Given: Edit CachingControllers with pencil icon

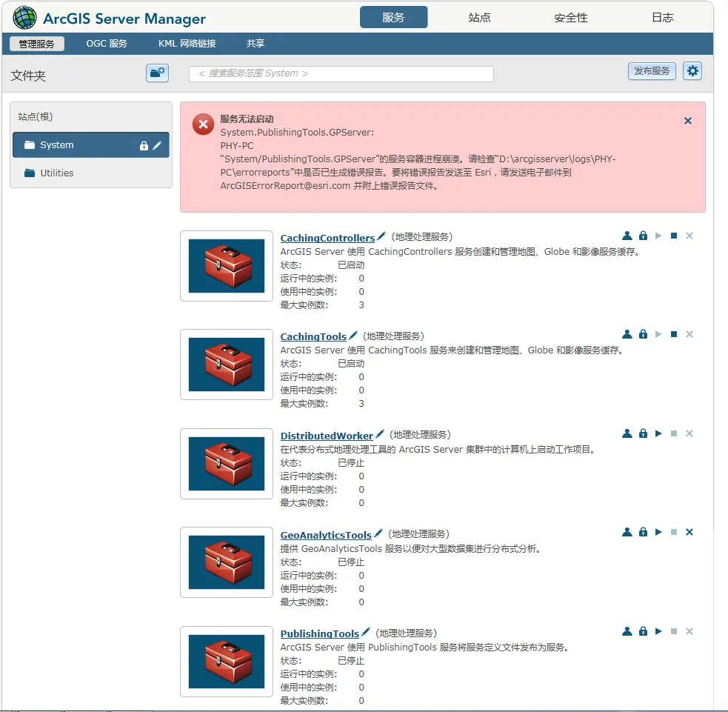Looking at the screenshot, I should coord(381,236).
